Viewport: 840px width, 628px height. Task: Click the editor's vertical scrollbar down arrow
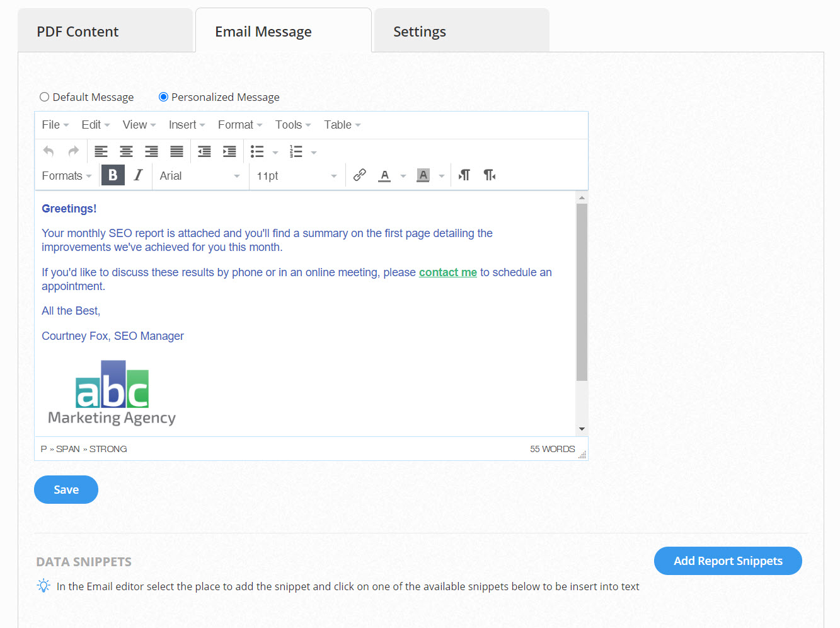(582, 429)
